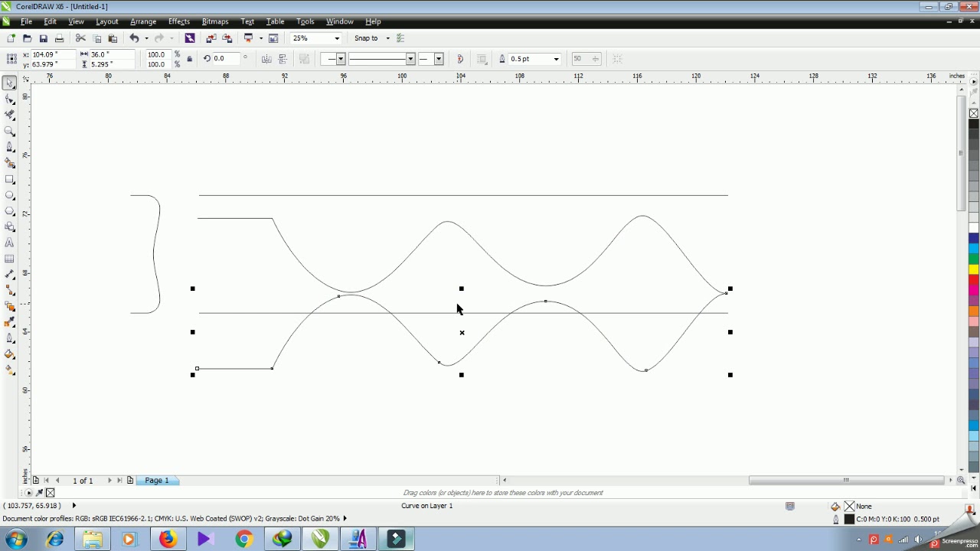The width and height of the screenshot is (980, 551).
Task: Pick the Polygon tool
Action: click(x=10, y=211)
